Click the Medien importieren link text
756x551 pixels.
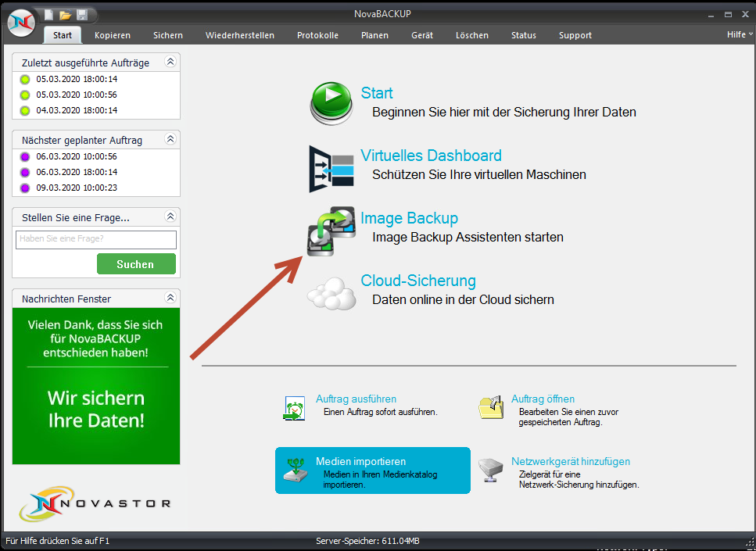tap(360, 461)
